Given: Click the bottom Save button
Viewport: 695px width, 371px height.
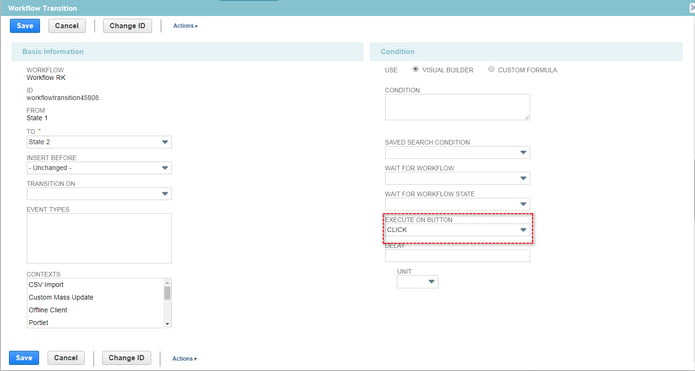Looking at the screenshot, I should (24, 358).
